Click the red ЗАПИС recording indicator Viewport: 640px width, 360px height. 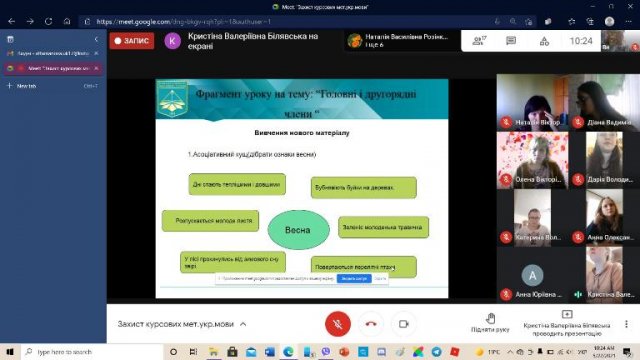[132, 40]
